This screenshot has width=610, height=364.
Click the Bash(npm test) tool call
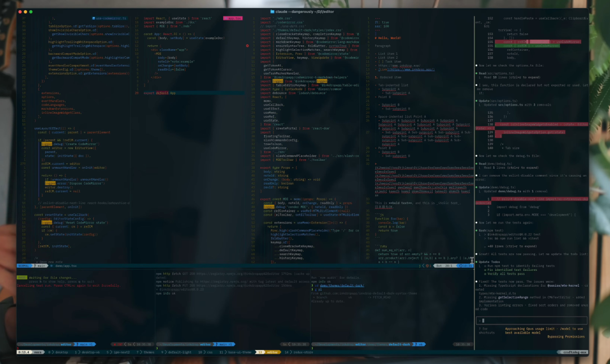[491, 231]
